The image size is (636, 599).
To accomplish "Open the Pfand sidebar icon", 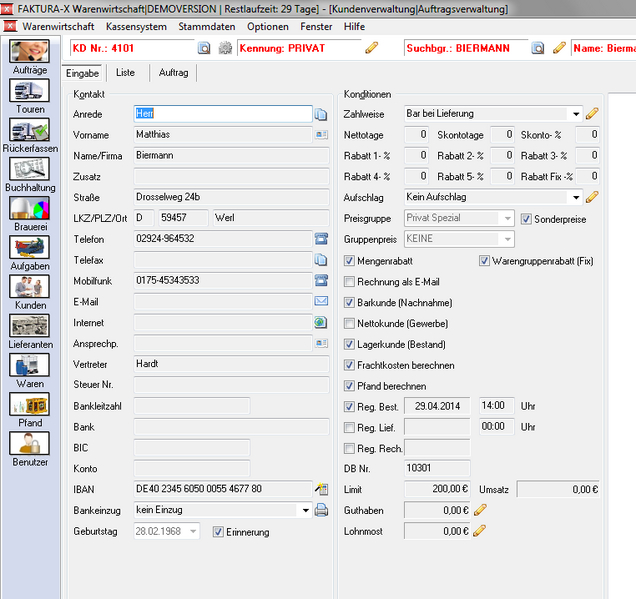I will [30, 404].
